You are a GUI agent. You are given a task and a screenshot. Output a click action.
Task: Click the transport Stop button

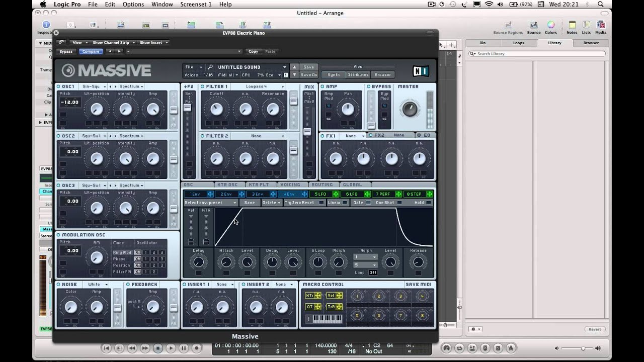[x=157, y=348]
